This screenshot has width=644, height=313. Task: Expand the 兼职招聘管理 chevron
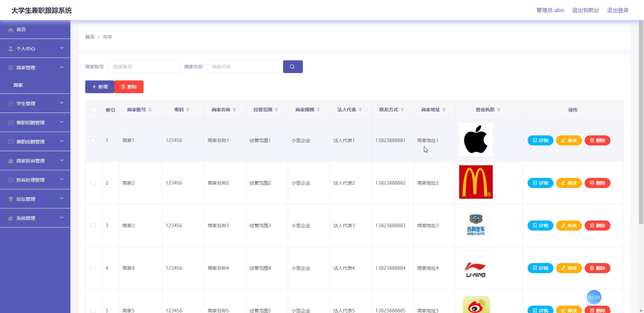click(62, 122)
